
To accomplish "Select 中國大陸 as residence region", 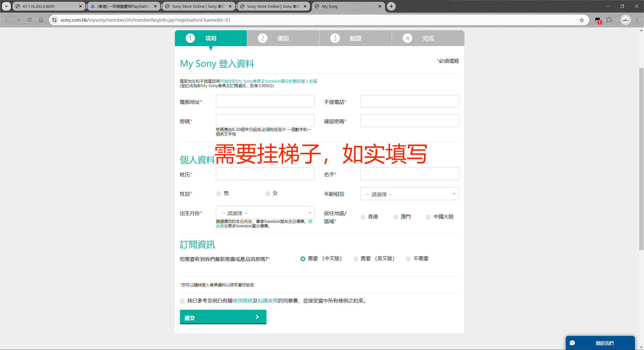I will tap(428, 217).
